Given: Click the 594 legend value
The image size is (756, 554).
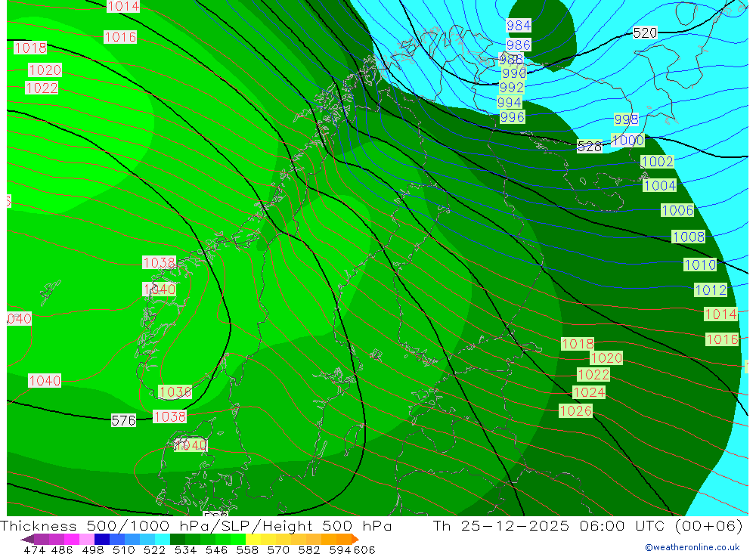Looking at the screenshot, I should [x=340, y=549].
